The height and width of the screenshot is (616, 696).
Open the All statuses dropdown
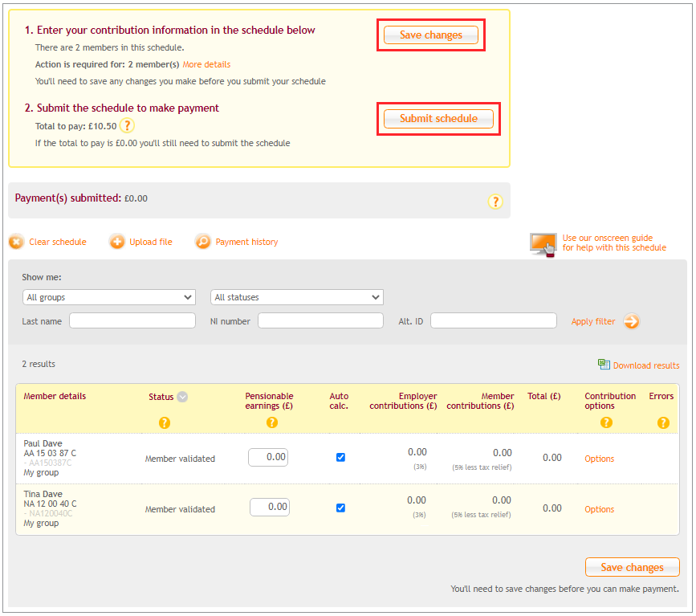[x=296, y=296]
